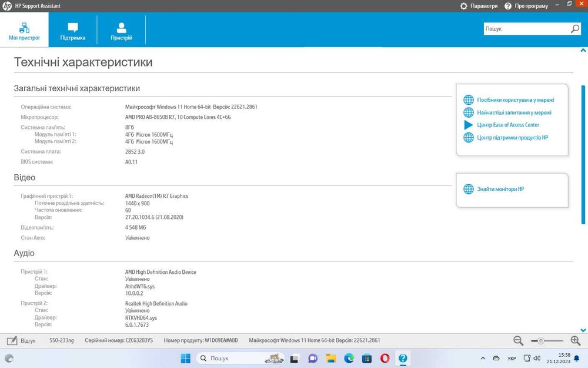Switch the УКР input language
588x368 pixels.
click(512, 359)
